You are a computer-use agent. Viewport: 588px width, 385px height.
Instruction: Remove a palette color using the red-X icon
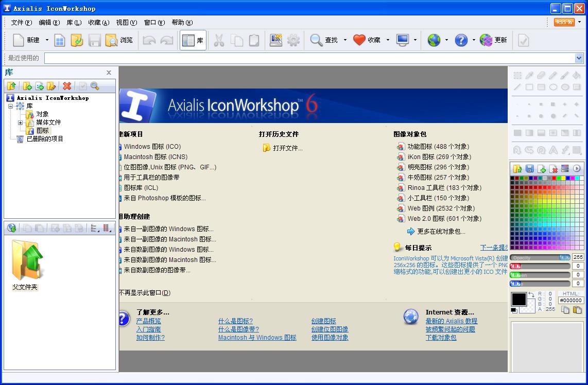pos(554,168)
